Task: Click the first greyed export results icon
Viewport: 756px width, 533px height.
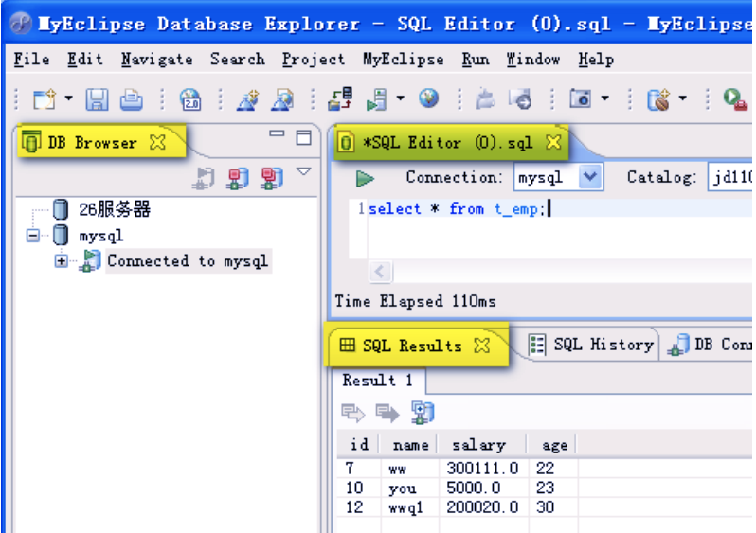Action: coord(353,413)
